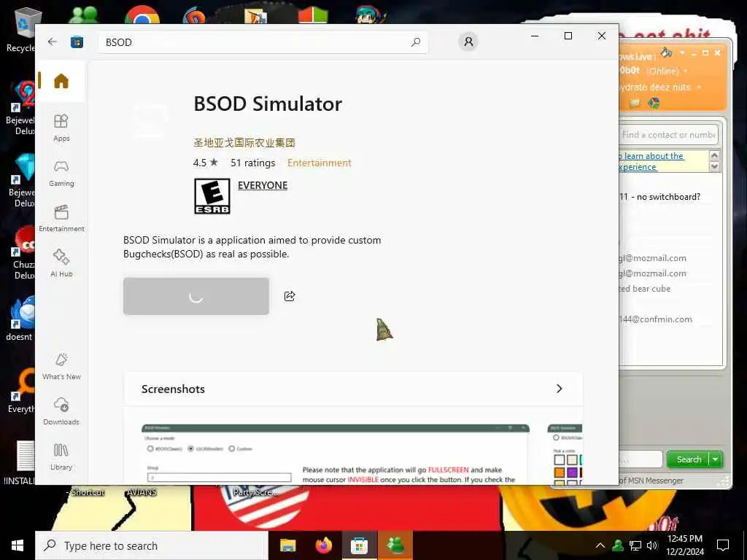
Task: Open the user account profile icon
Action: point(468,42)
